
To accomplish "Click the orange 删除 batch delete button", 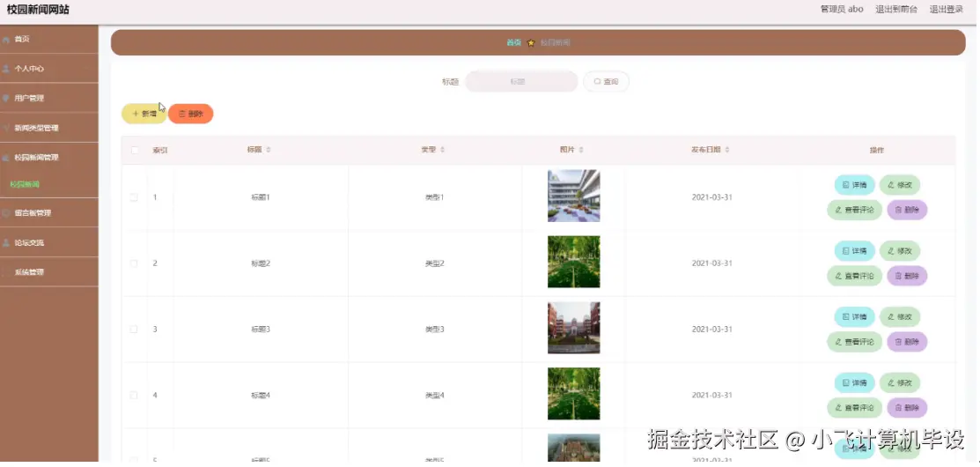I will 190,114.
